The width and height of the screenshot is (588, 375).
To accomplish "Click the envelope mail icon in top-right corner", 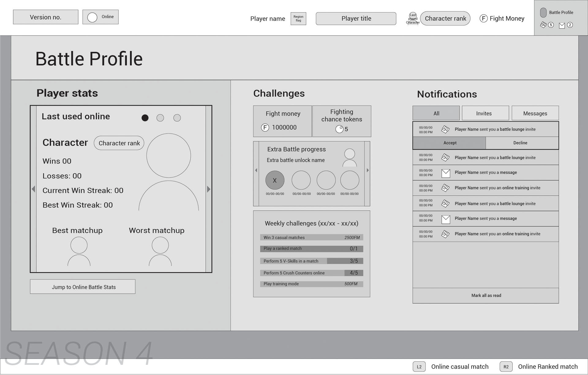I will tap(562, 25).
